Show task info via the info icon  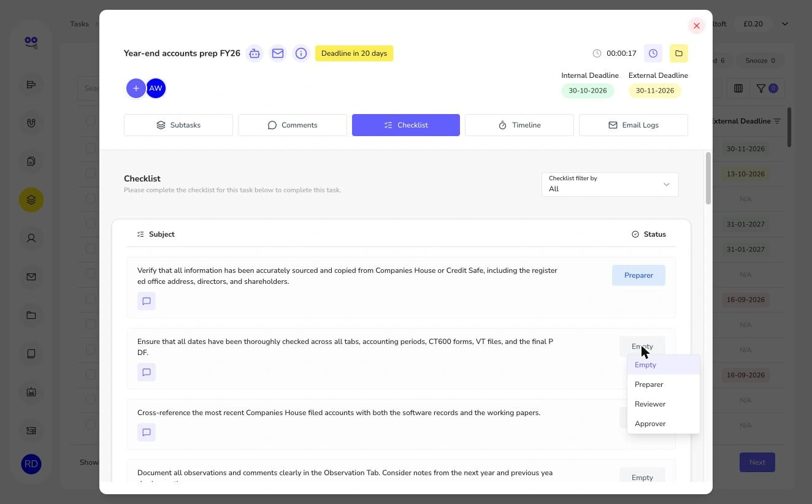click(x=301, y=53)
